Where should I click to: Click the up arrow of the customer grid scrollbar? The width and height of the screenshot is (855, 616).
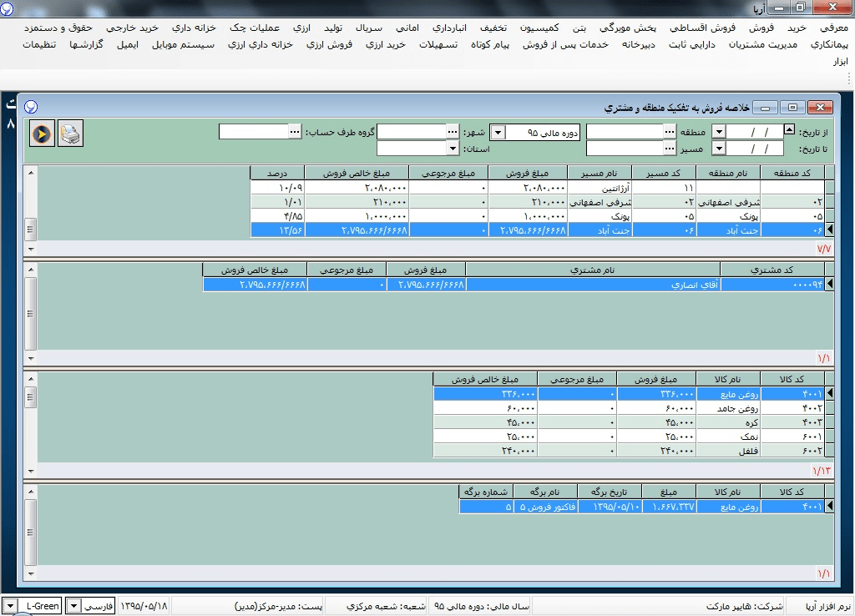[x=31, y=270]
